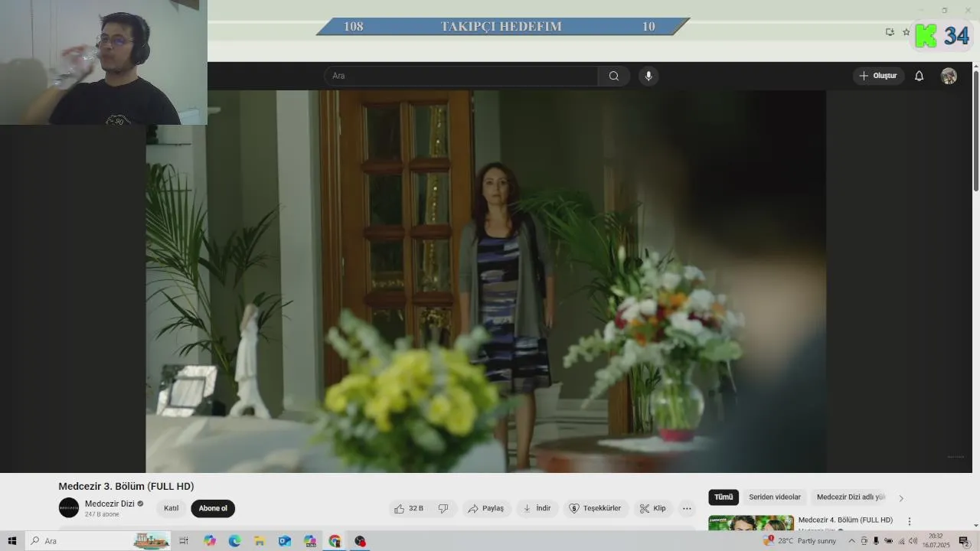Image resolution: width=980 pixels, height=551 pixels.
Task: Select Medcezir Dizi adlı yükleyen chip
Action: (x=851, y=497)
